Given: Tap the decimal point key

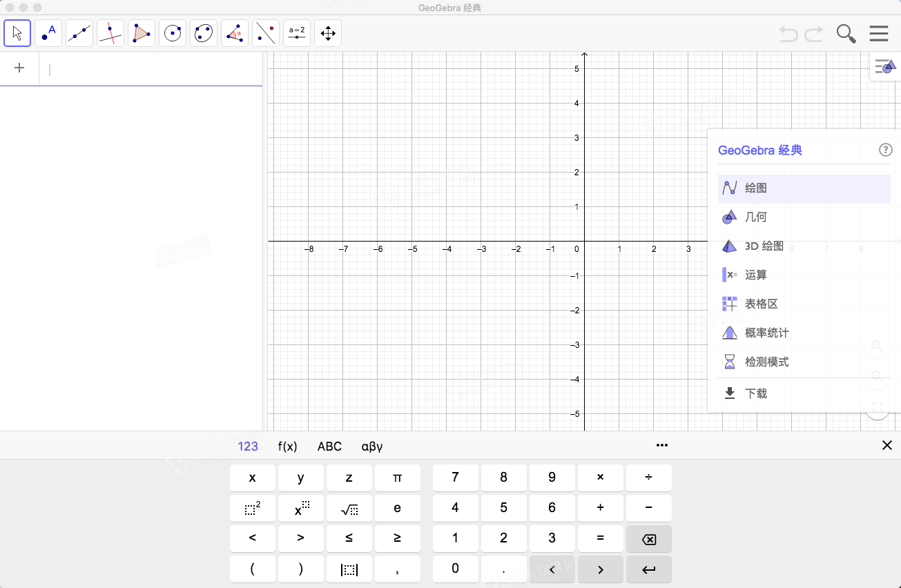Looking at the screenshot, I should 504,569.
